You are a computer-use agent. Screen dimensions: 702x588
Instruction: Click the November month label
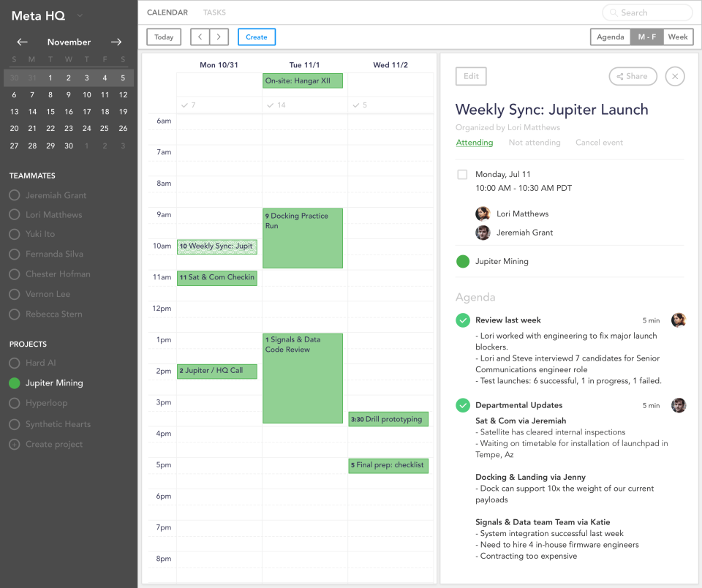point(69,42)
